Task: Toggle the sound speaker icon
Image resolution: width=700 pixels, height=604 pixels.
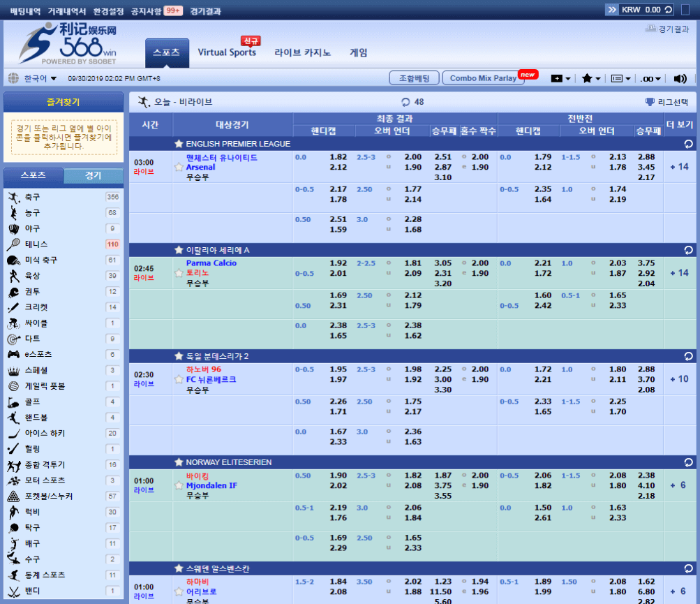Action: point(680,78)
